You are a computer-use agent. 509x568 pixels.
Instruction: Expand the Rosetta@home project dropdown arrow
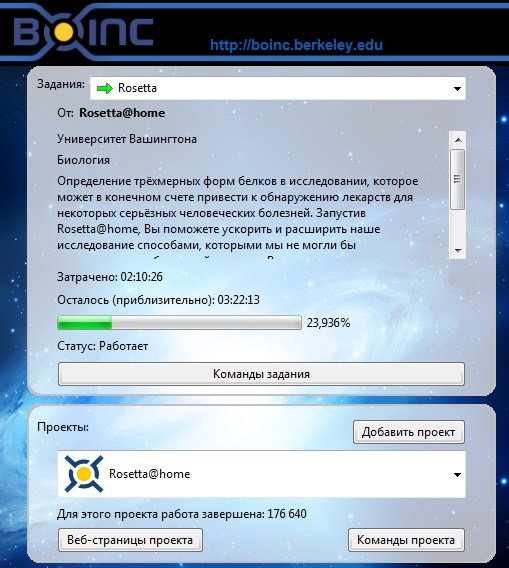(x=457, y=475)
